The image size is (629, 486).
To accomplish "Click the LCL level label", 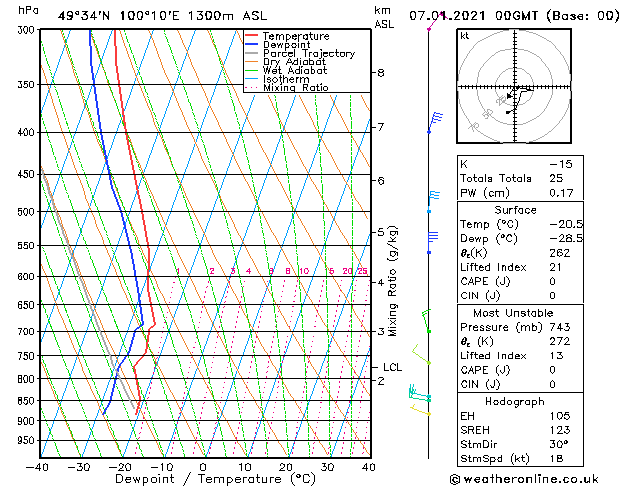I will click(392, 367).
